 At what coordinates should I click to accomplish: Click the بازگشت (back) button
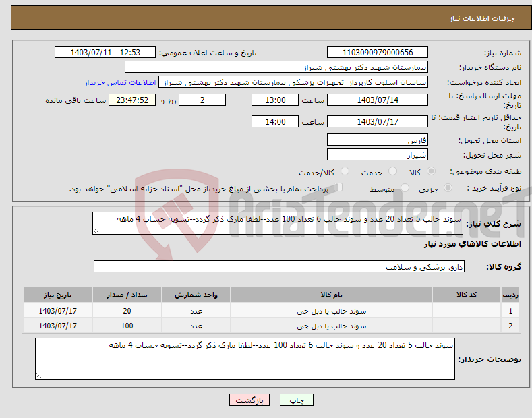(249, 400)
